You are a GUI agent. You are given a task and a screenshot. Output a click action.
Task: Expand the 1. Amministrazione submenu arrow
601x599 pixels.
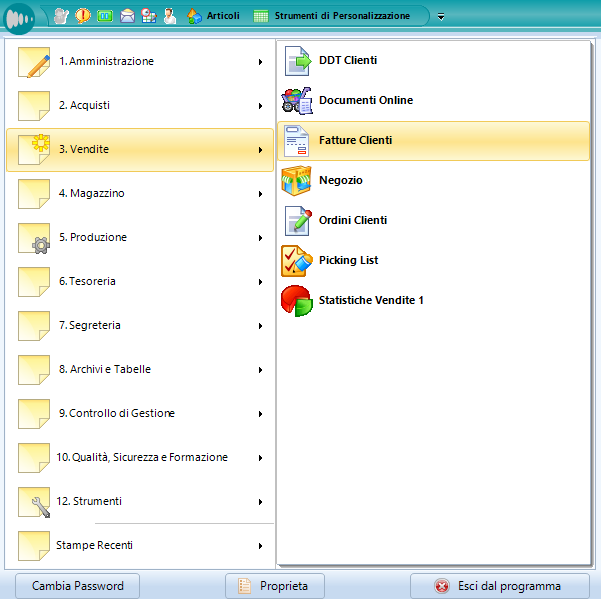(x=260, y=62)
